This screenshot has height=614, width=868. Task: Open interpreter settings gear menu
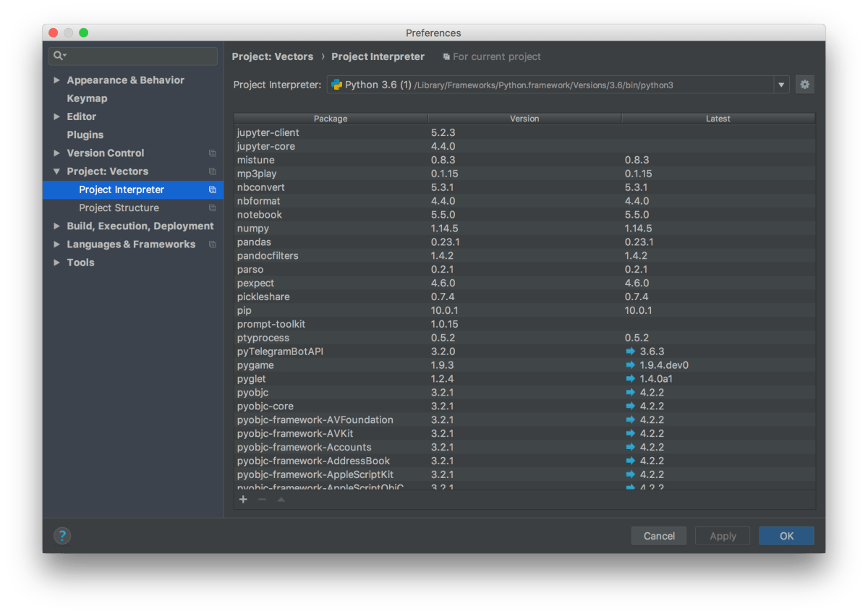(804, 85)
